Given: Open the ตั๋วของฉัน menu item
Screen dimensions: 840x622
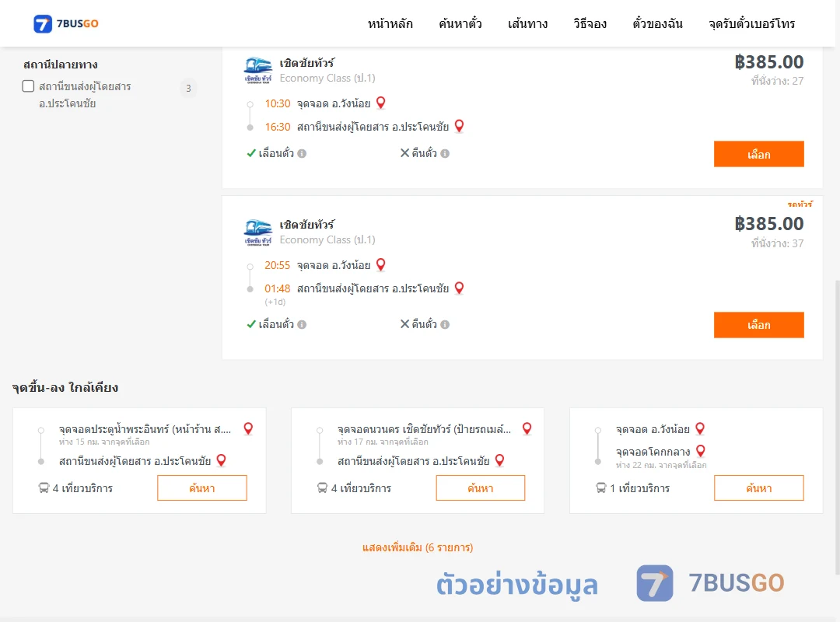Looking at the screenshot, I should coord(657,23).
